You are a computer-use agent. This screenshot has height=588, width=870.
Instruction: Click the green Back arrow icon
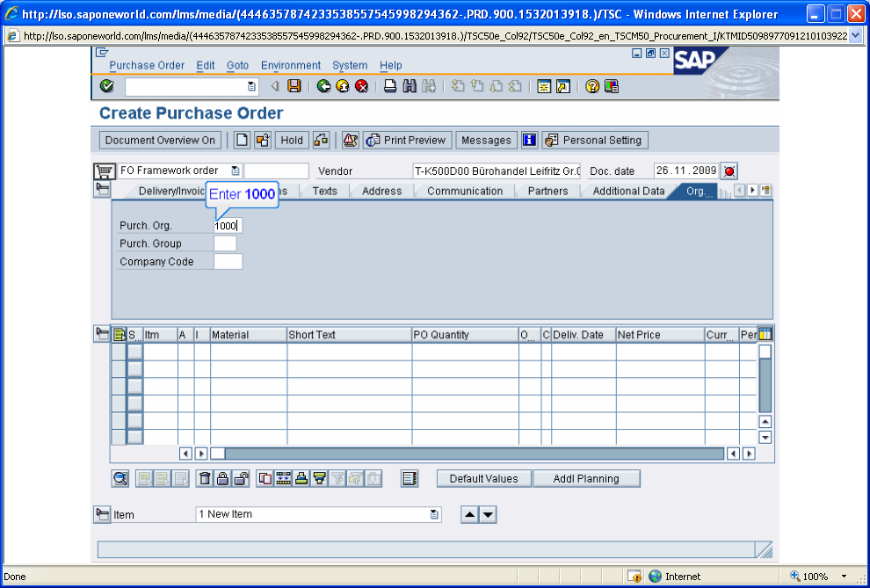tap(324, 86)
